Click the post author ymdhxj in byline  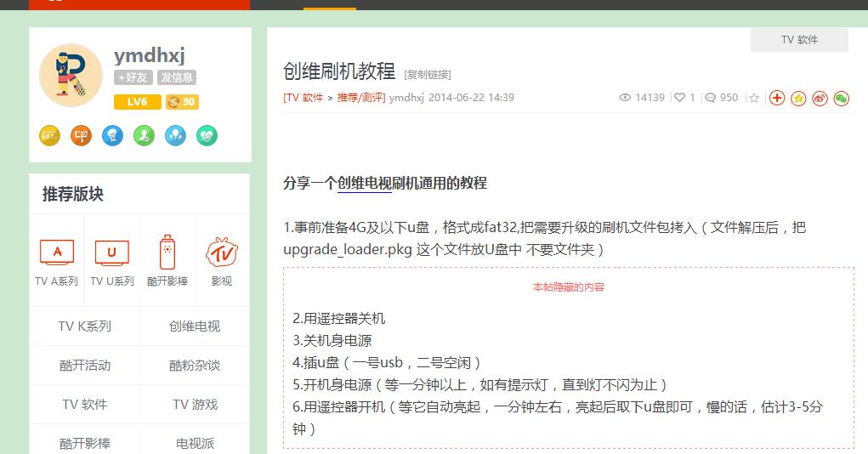click(406, 98)
